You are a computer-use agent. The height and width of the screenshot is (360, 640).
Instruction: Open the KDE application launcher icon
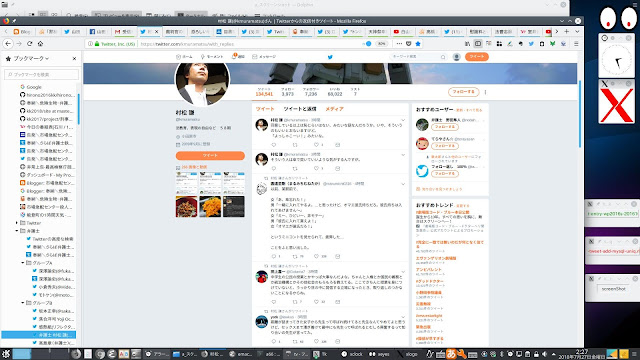coord(6,354)
